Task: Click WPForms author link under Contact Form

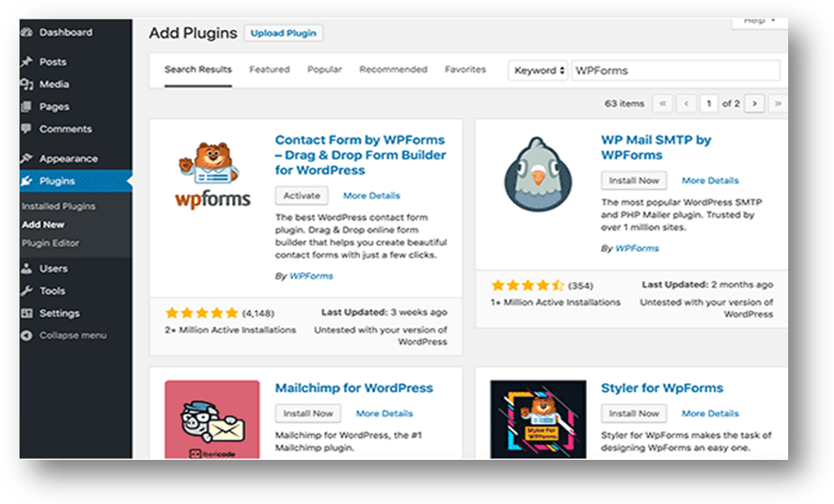Action: pos(311,276)
